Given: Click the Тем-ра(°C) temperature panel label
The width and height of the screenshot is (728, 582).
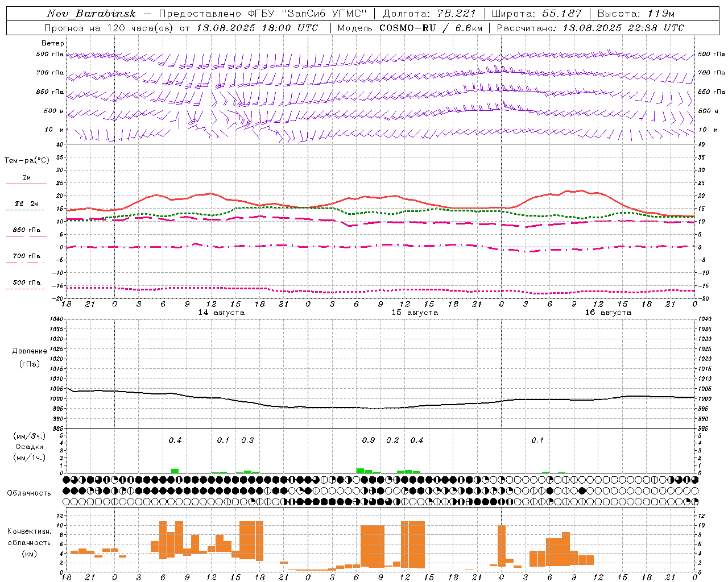Looking at the screenshot, I should (x=27, y=161).
